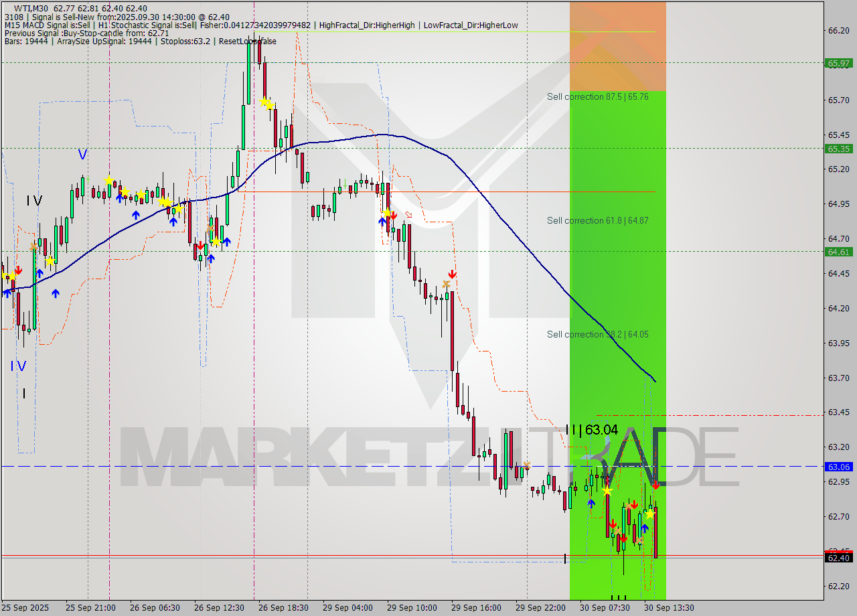The height and width of the screenshot is (616, 857).
Task: Select the 'Sell correction 38.2 | 64.05' label
Action: (x=598, y=334)
